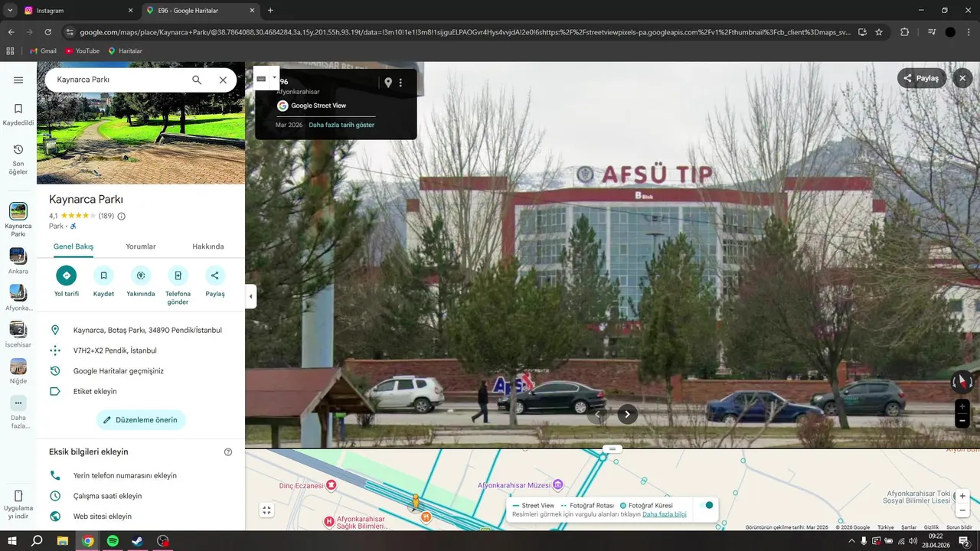Click the Yakınında nearby icon
The height and width of the screenshot is (551, 980).
pyautogui.click(x=141, y=275)
